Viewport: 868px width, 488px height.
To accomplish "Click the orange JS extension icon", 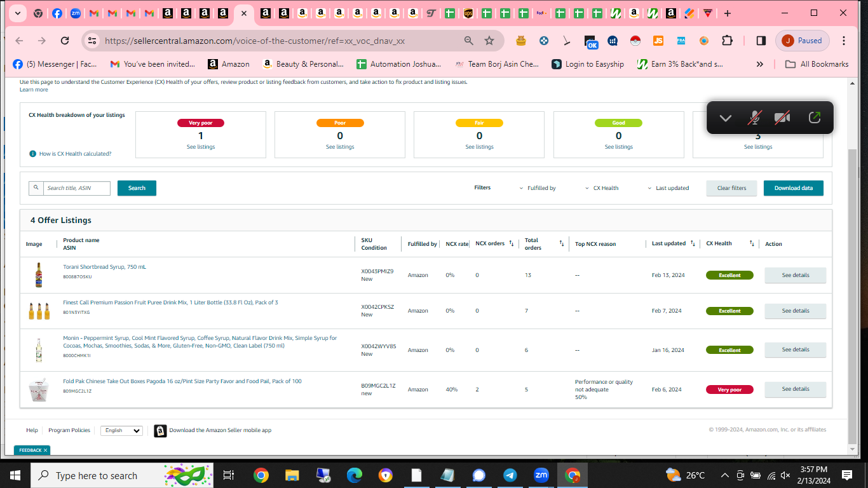I will pyautogui.click(x=658, y=41).
